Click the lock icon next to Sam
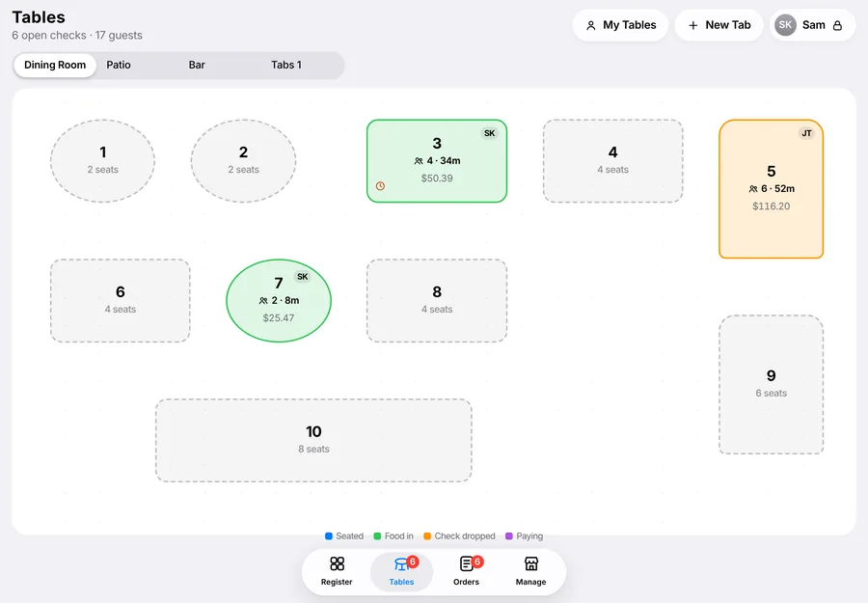 [x=837, y=25]
